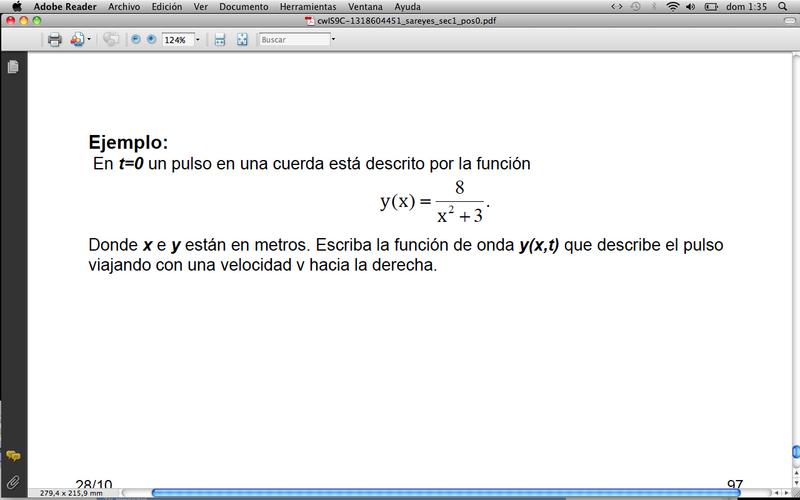The image size is (800, 500).
Task: Click the zoom out minus button
Action: [135, 40]
